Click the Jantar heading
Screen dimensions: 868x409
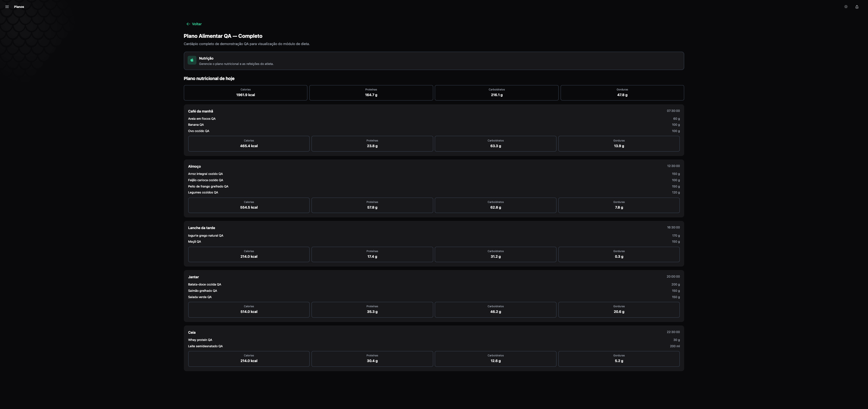click(x=193, y=277)
